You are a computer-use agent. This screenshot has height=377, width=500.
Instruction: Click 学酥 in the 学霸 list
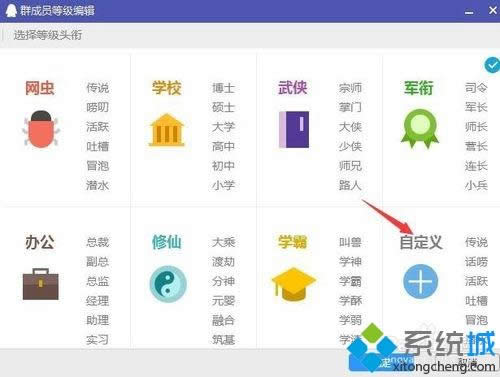pyautogui.click(x=350, y=301)
